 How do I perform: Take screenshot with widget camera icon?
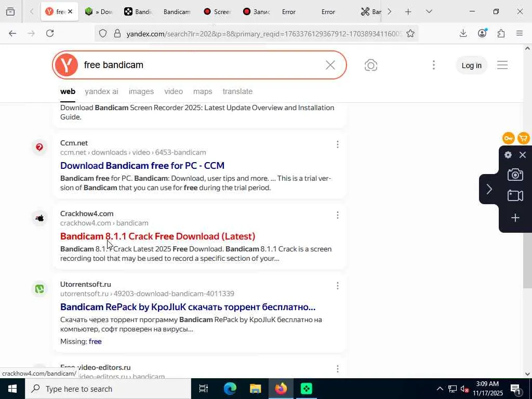pyautogui.click(x=515, y=175)
